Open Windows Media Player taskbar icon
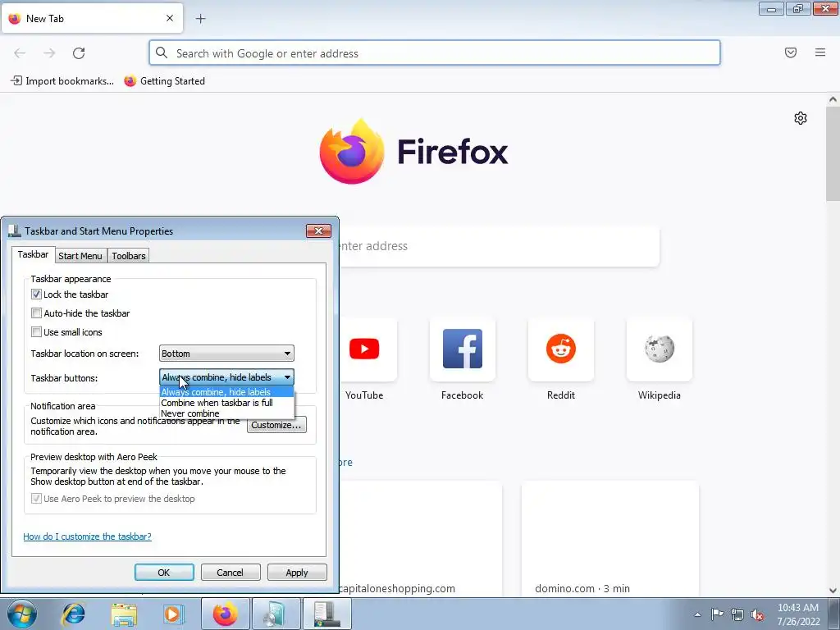The image size is (840, 630). 174,614
